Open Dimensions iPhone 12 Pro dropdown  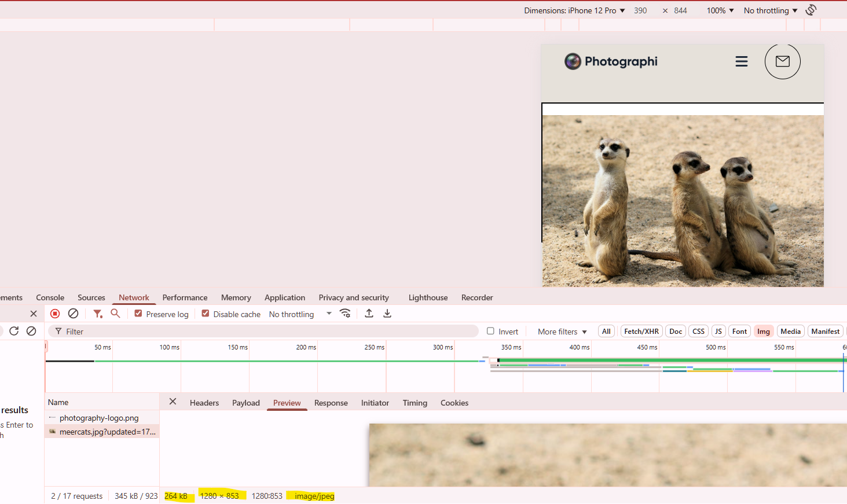click(574, 10)
